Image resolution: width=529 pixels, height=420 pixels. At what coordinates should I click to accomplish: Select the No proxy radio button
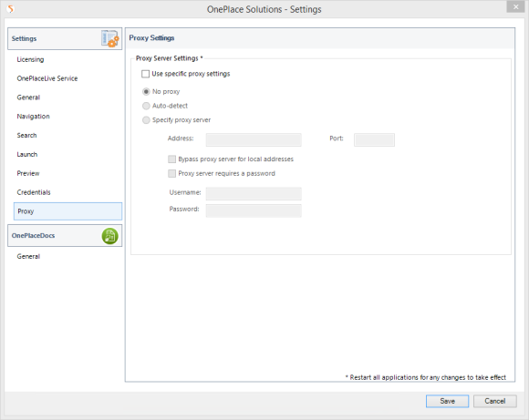(146, 92)
